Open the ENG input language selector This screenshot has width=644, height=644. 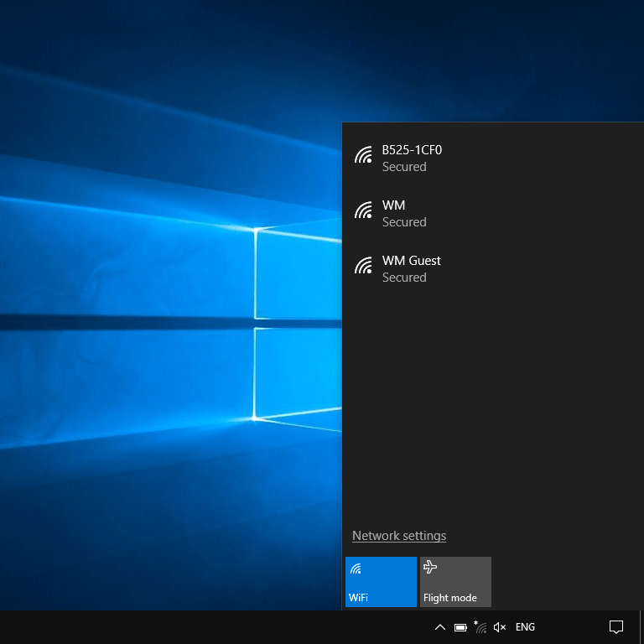pos(525,627)
